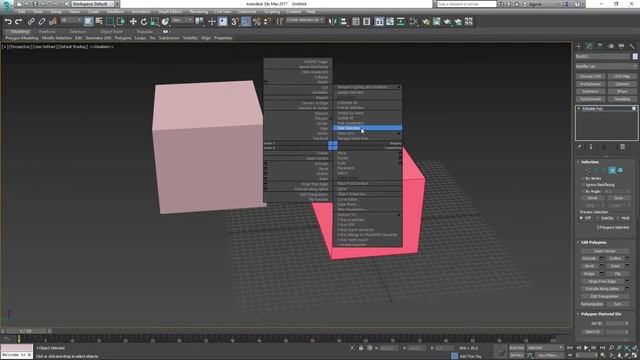The height and width of the screenshot is (360, 640).
Task: Expand the Editable Poly stack entry
Action: pyautogui.click(x=579, y=109)
